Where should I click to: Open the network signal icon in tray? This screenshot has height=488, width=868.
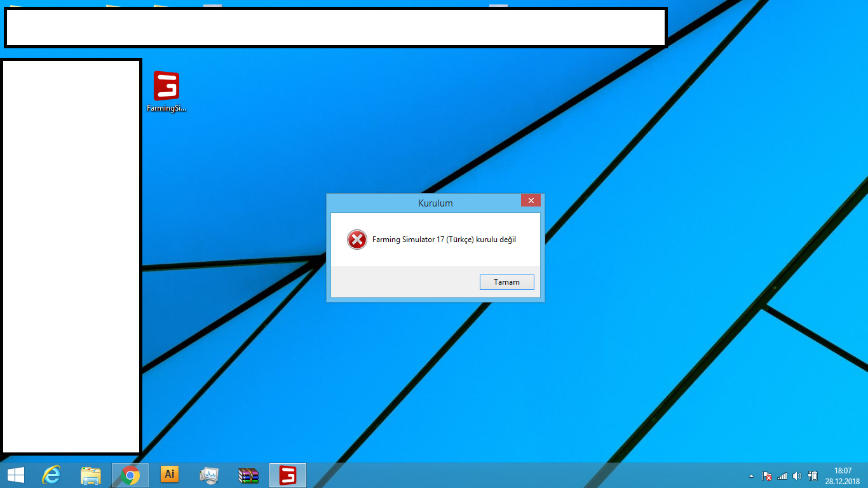(782, 476)
